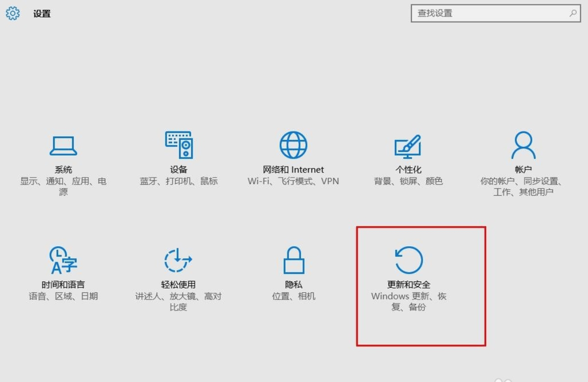Click the 蓝牙、打印机、鼠标 subtitle under 设备
The image size is (588, 382).
click(x=178, y=180)
